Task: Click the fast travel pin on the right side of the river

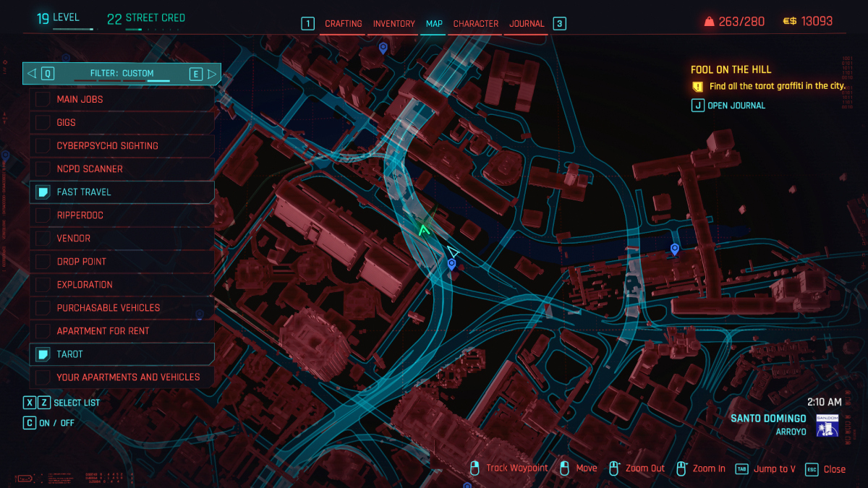Action: [675, 249]
